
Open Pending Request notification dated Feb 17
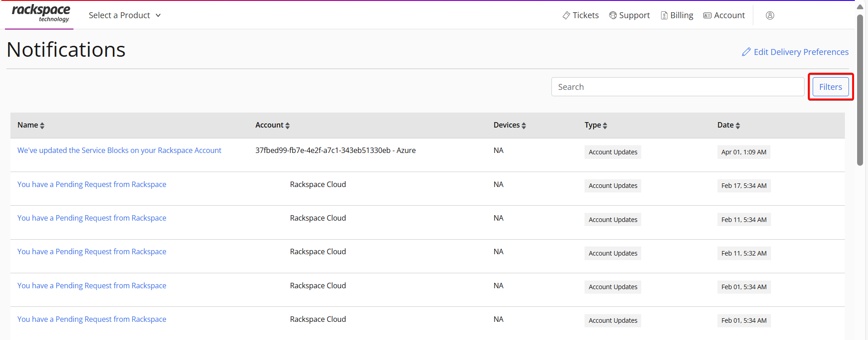[x=92, y=184]
